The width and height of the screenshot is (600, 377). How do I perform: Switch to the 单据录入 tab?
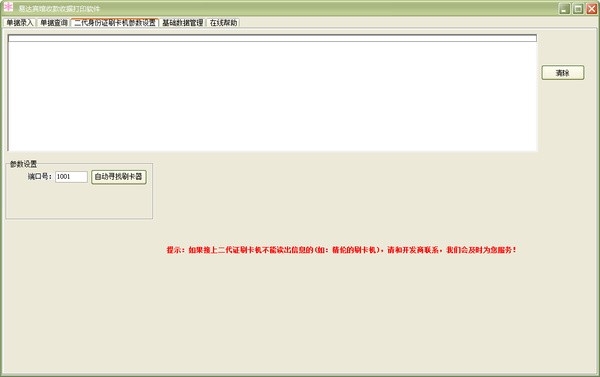click(x=20, y=23)
